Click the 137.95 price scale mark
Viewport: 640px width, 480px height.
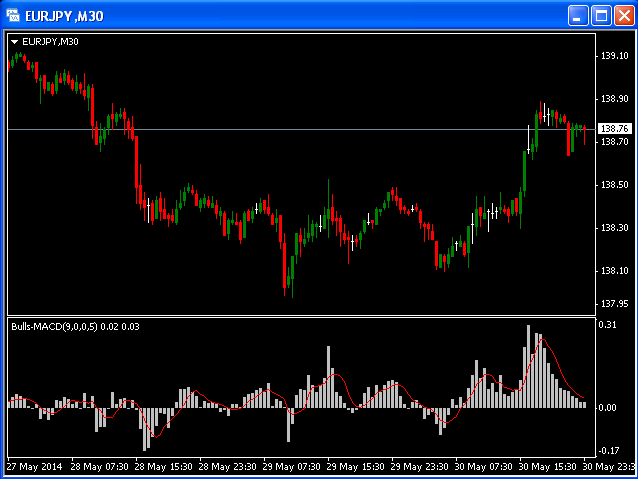tap(614, 304)
